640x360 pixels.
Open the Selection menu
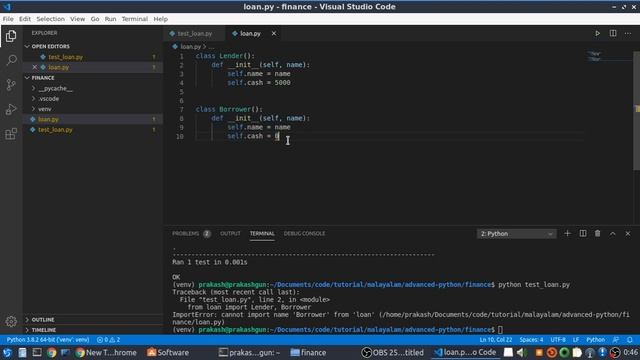point(50,19)
